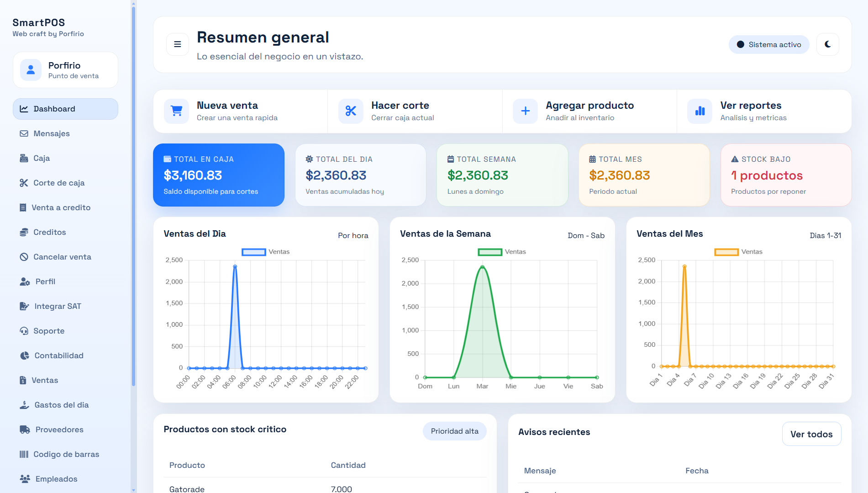The height and width of the screenshot is (493, 868).
Task: Toggle the Ventas legend in Ventas del Dia
Action: pyautogui.click(x=266, y=252)
